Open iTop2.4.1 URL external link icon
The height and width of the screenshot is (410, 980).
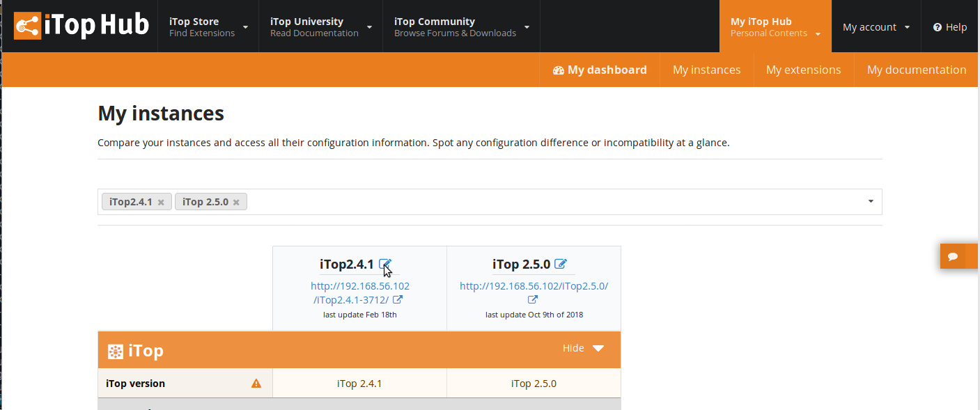click(398, 300)
